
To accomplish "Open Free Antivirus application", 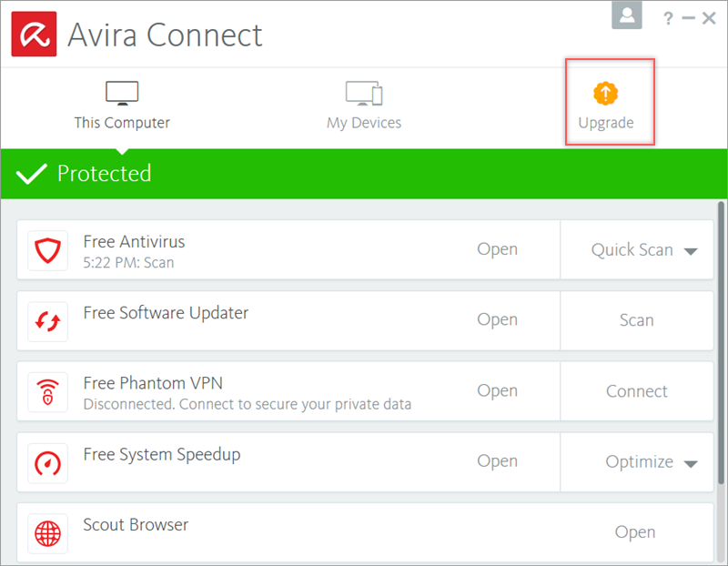I will click(x=497, y=249).
